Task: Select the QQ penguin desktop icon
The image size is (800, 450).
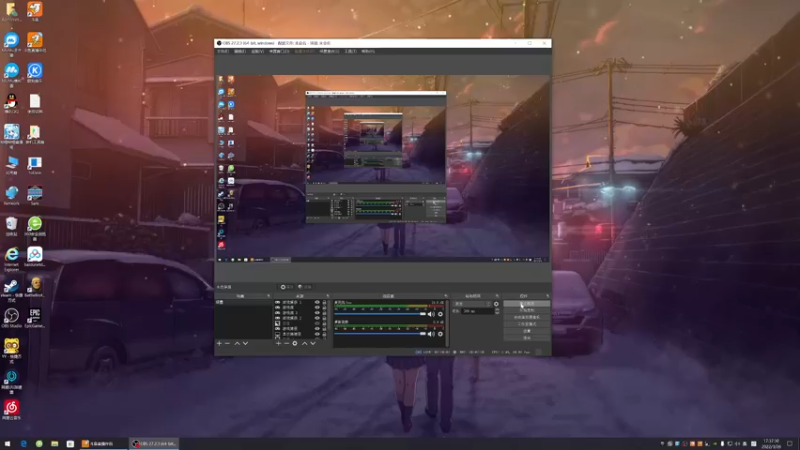Action: coord(11,103)
